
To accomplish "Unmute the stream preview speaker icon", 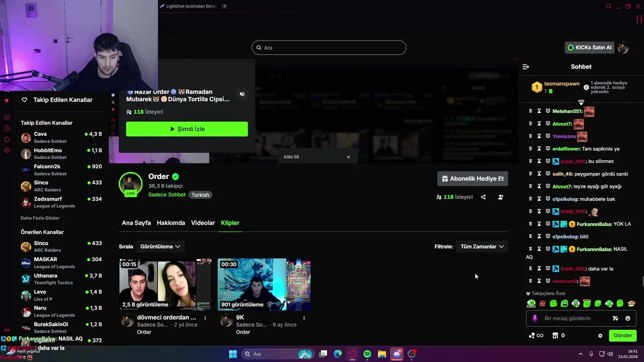I will coord(242,94).
